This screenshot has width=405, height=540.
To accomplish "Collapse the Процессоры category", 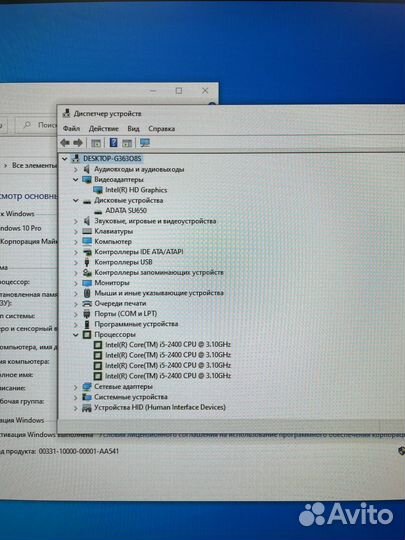I will pyautogui.click(x=76, y=334).
